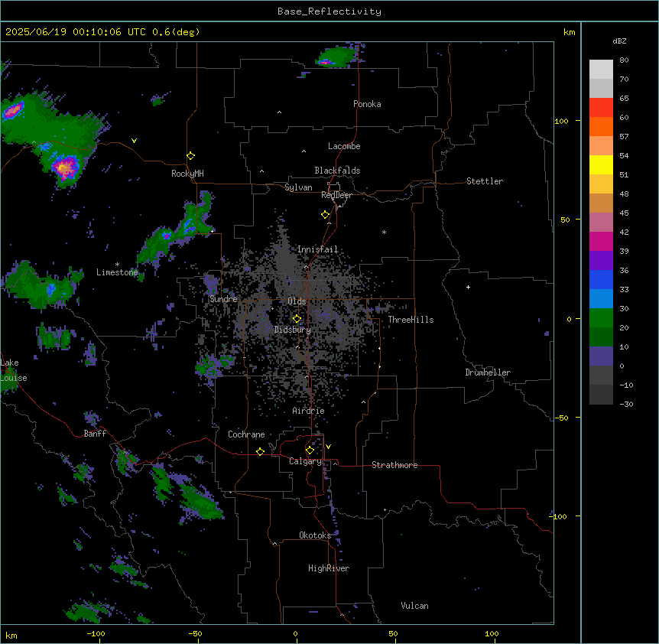This screenshot has width=659, height=644.
Task: Select the white 70-80 dBZ legend swatch
Action: [601, 70]
